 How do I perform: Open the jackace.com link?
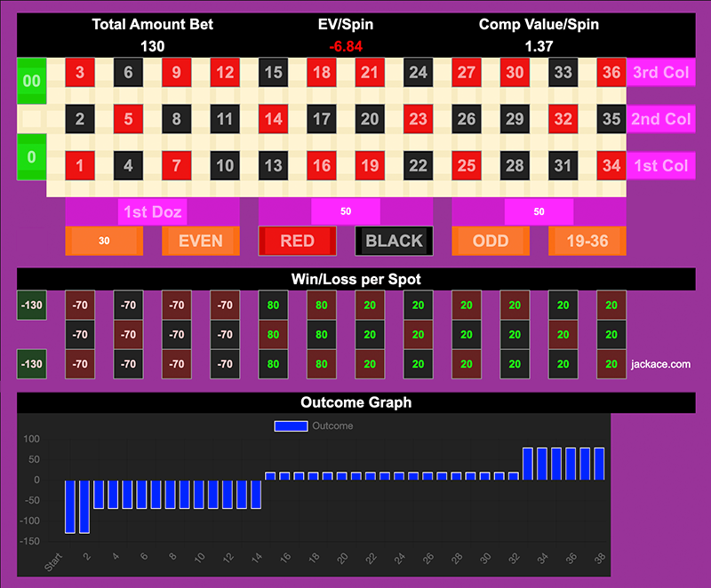(x=660, y=364)
